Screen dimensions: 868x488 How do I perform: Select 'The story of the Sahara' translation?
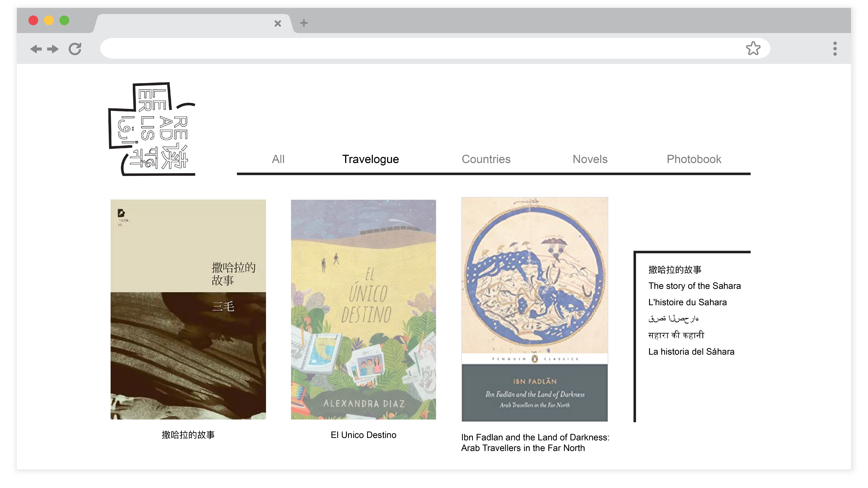click(x=694, y=286)
